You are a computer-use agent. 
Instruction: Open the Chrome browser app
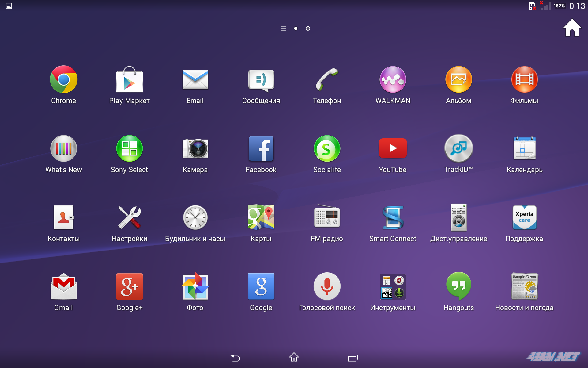63,79
